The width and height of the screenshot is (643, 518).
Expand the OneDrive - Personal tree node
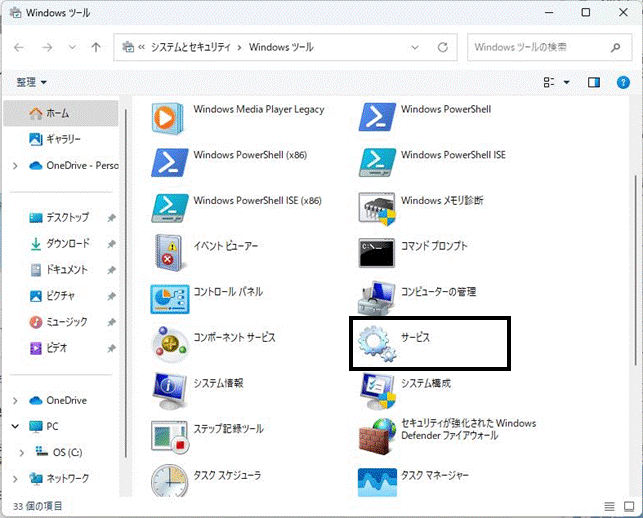[15, 166]
